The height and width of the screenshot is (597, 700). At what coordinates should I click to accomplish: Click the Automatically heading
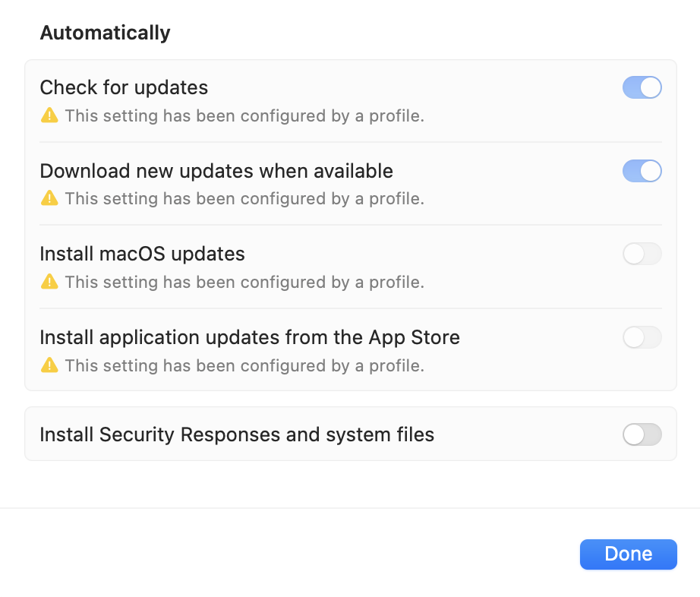point(105,33)
